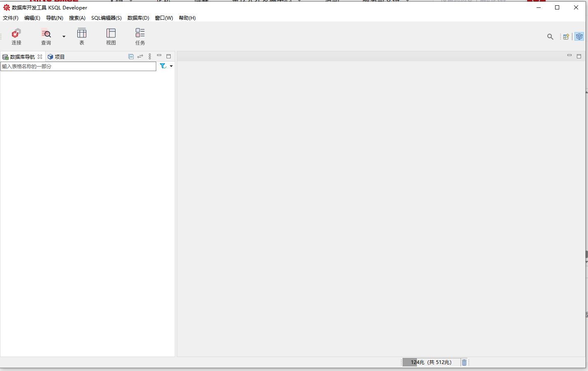Click the table name filter input field
The image size is (588, 371).
click(78, 67)
